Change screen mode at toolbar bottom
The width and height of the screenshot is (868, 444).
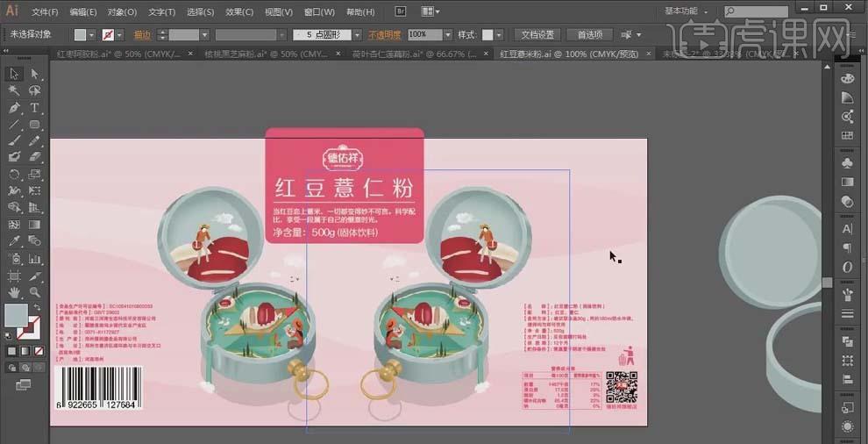[x=24, y=384]
